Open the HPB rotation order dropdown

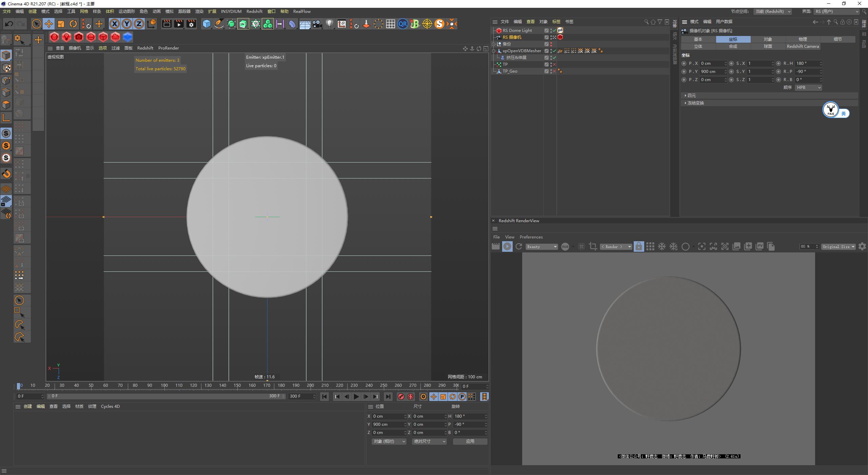click(x=808, y=87)
